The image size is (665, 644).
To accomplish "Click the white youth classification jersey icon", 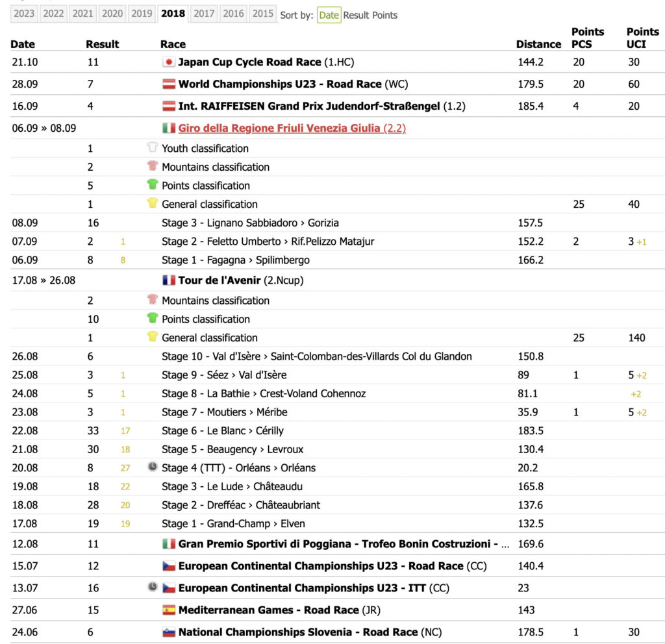I will (152, 147).
